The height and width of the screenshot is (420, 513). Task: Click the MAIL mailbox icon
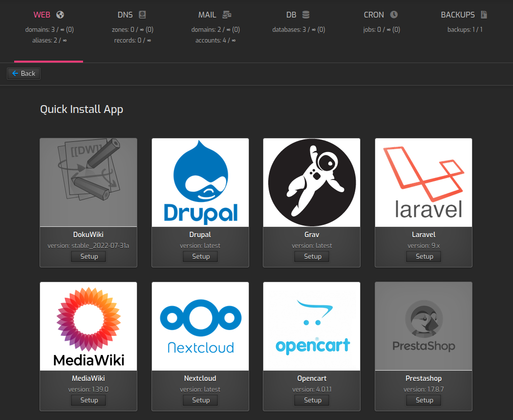(227, 15)
